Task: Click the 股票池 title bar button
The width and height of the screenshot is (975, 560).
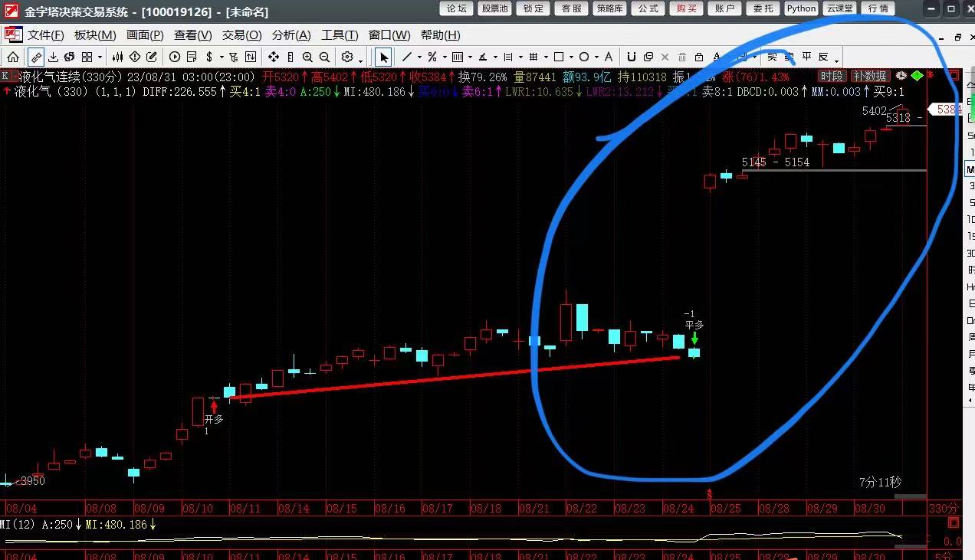Action: [x=494, y=8]
